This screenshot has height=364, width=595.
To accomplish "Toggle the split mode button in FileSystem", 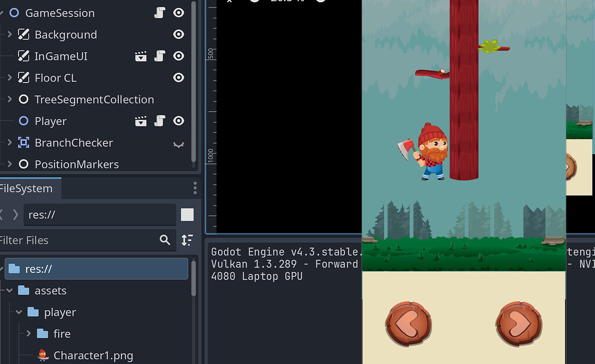I will point(187,215).
